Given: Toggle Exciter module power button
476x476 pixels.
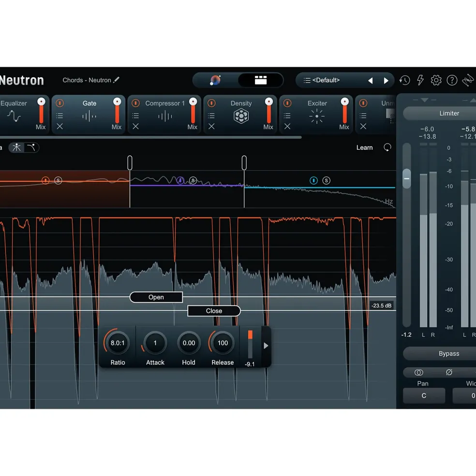Looking at the screenshot, I should click(287, 103).
